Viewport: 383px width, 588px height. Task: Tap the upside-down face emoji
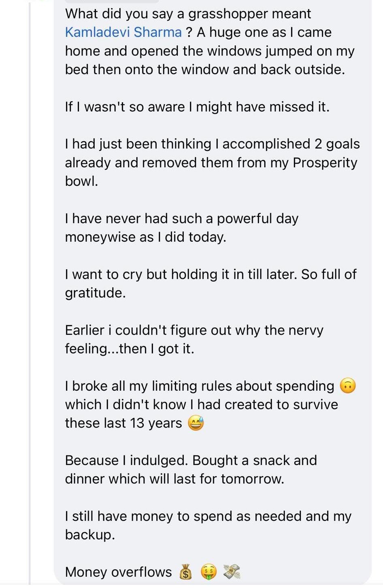pyautogui.click(x=348, y=386)
